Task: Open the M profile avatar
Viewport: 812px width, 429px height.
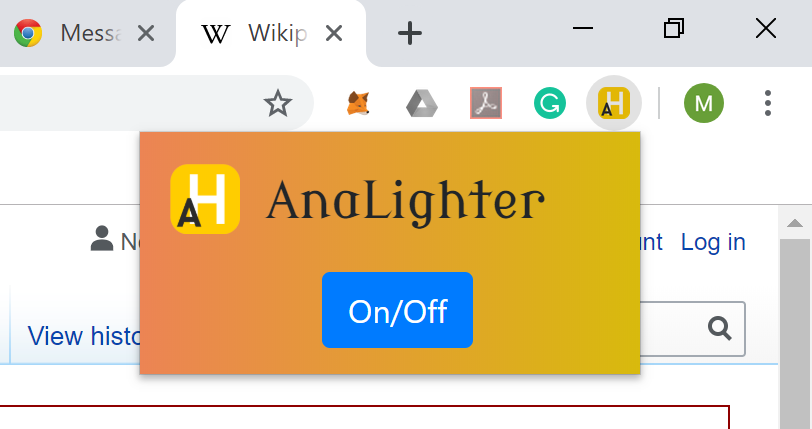Action: (704, 103)
